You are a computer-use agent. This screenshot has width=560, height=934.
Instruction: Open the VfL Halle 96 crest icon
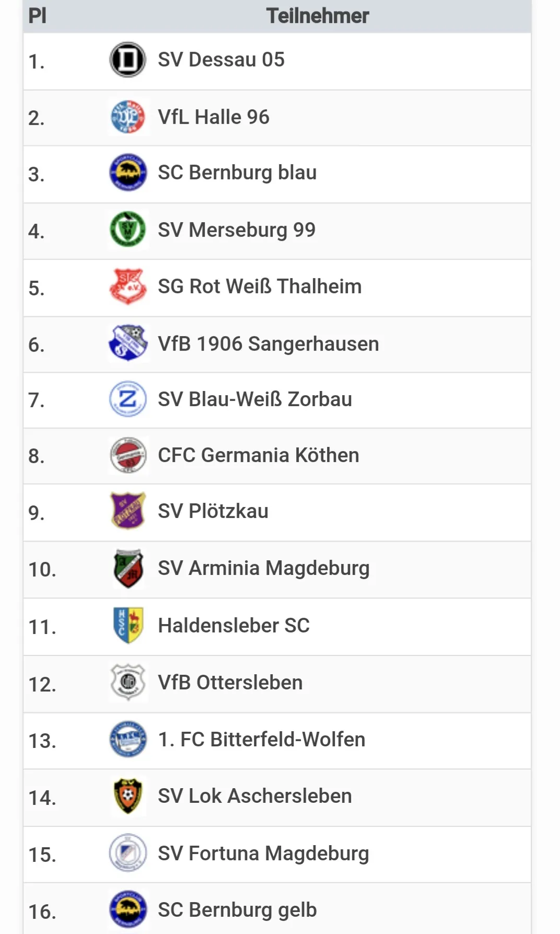tap(128, 117)
